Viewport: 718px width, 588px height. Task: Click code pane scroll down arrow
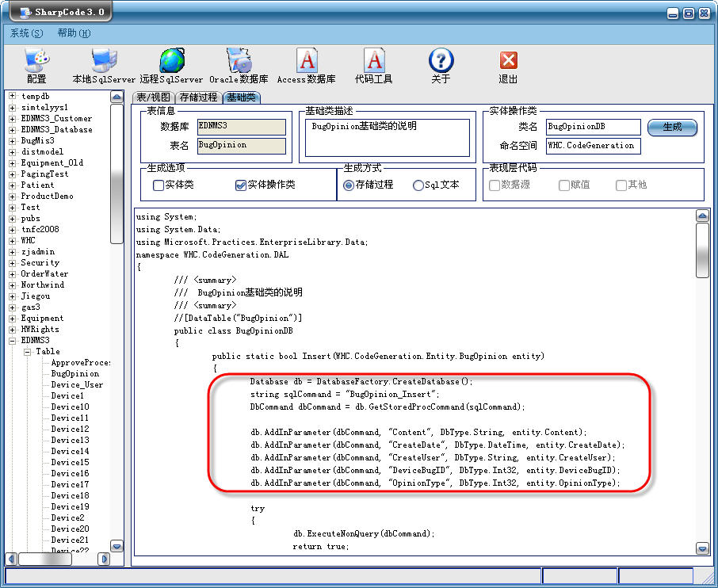(702, 548)
